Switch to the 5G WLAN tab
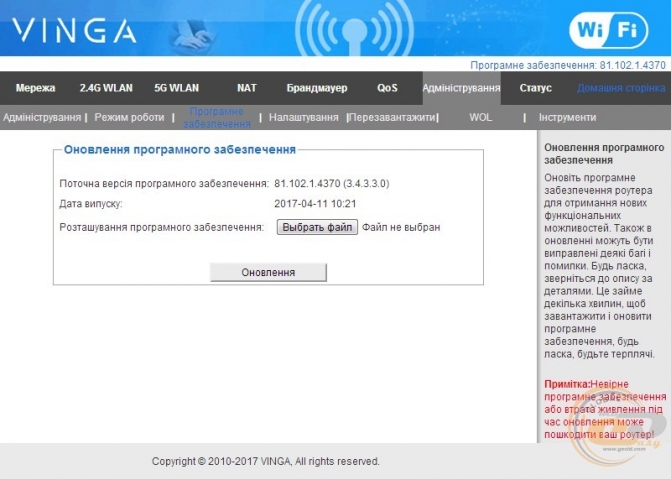This screenshot has height=480, width=671. click(x=177, y=88)
